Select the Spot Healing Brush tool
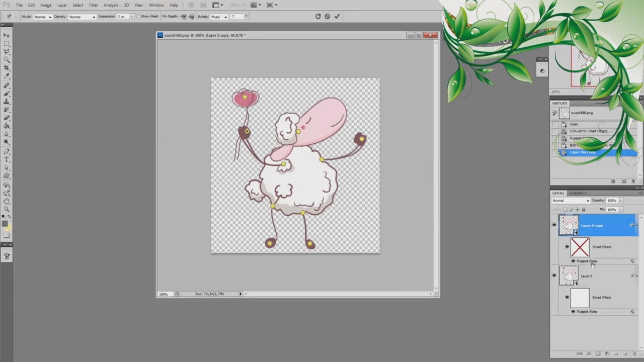Image resolution: width=644 pixels, height=362 pixels. point(7,85)
